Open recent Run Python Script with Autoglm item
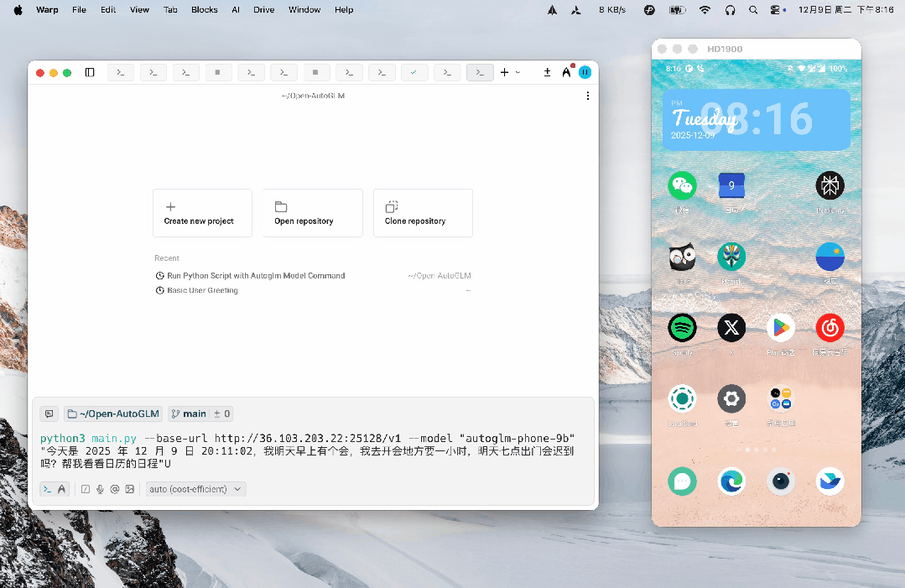The height and width of the screenshot is (588, 905). pos(256,275)
